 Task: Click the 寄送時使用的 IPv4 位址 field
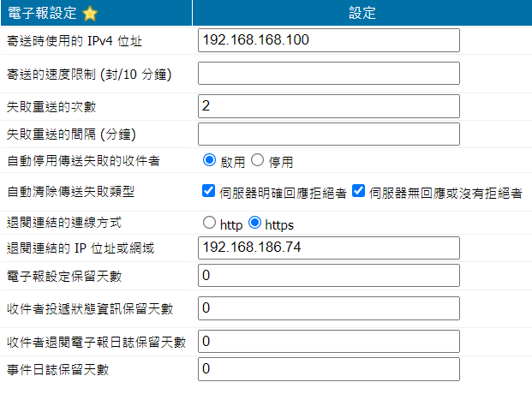coord(328,40)
